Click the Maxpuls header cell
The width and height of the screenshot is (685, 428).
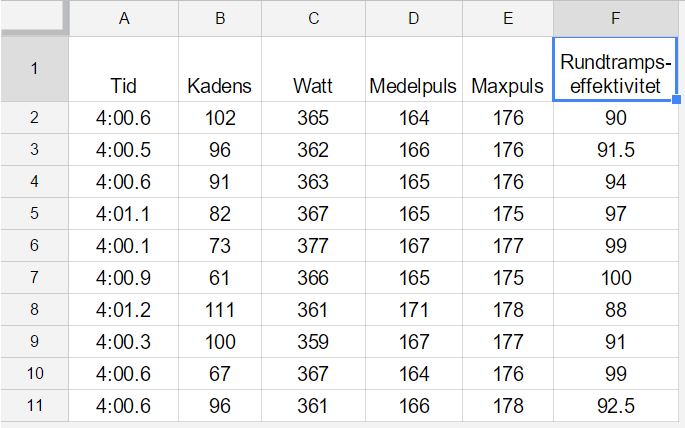click(508, 69)
